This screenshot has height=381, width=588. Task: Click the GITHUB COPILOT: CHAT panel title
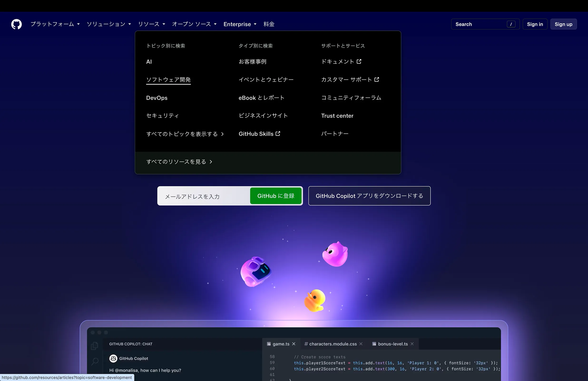(x=131, y=344)
